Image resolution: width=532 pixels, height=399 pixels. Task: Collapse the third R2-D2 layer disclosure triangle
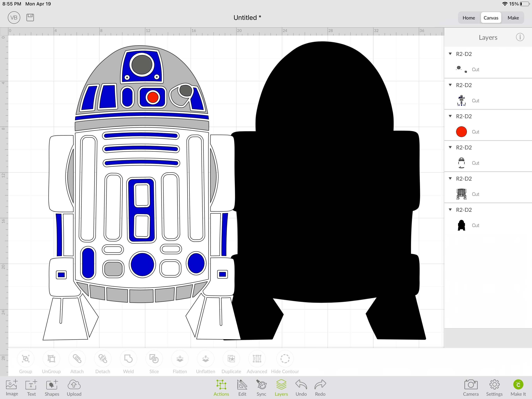(x=450, y=116)
